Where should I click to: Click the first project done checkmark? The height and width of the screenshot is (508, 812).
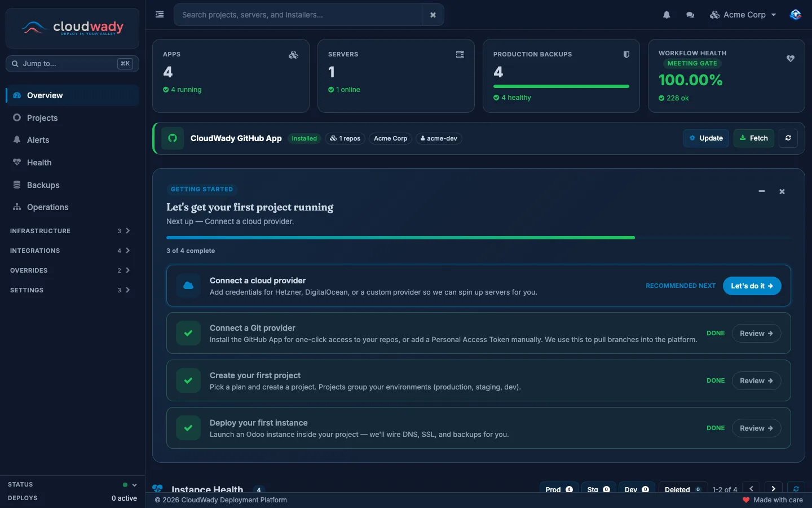pyautogui.click(x=188, y=380)
